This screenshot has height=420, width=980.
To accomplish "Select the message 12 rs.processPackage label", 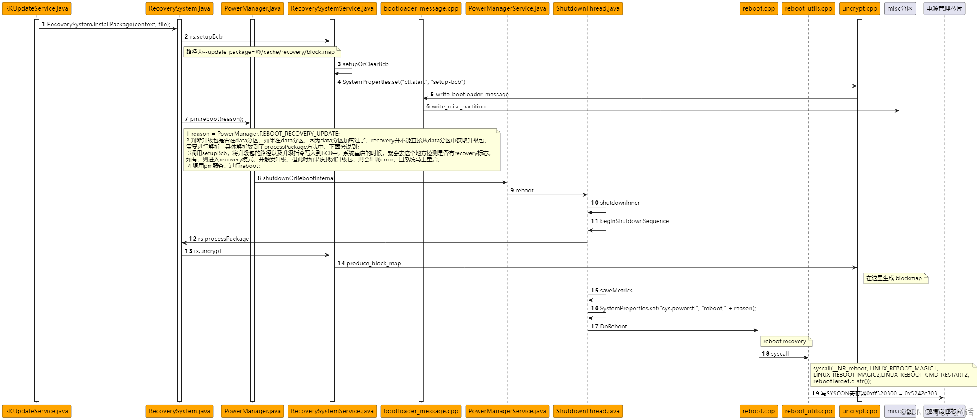I will click(x=219, y=239).
